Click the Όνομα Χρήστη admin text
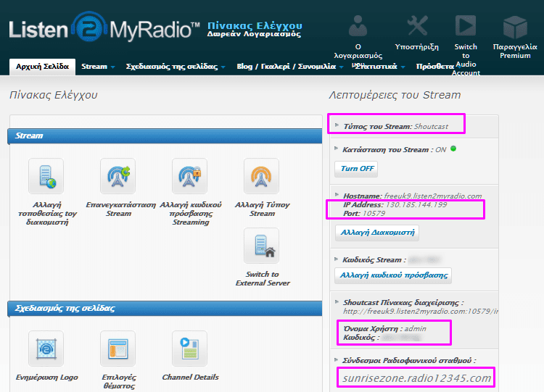The image size is (544, 392). [x=384, y=329]
